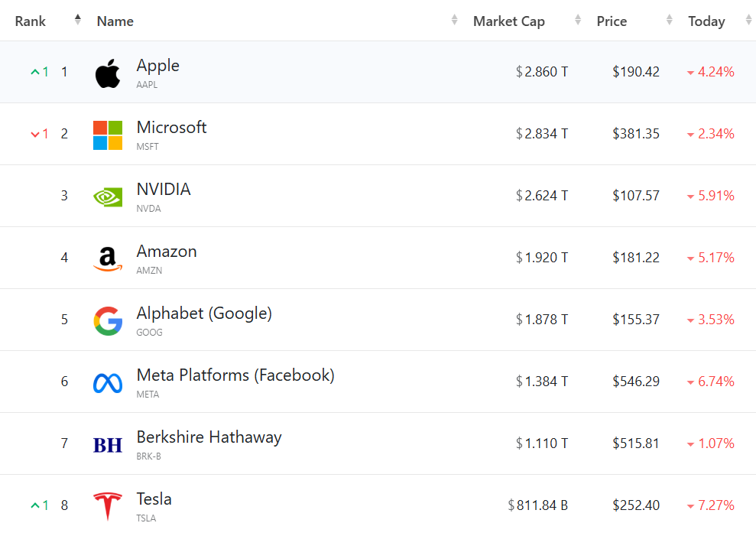Open the Apple company name link

(x=158, y=66)
